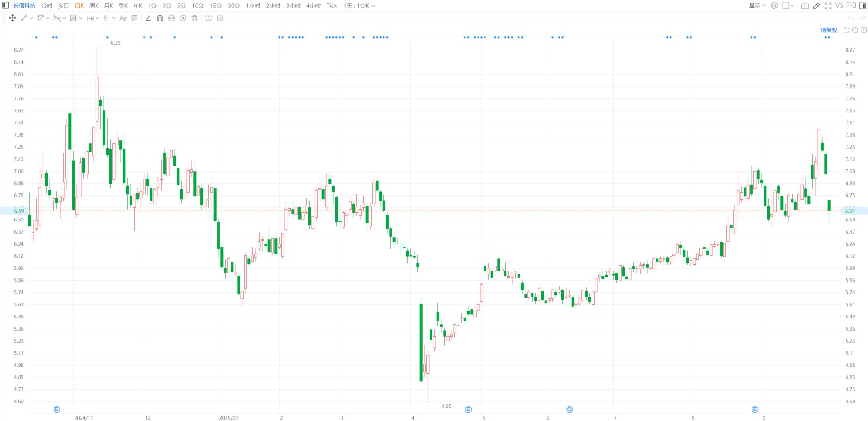Enter fullscreen with the expand icon
Image resolution: width=868 pixels, height=421 pixels.
click(x=828, y=6)
